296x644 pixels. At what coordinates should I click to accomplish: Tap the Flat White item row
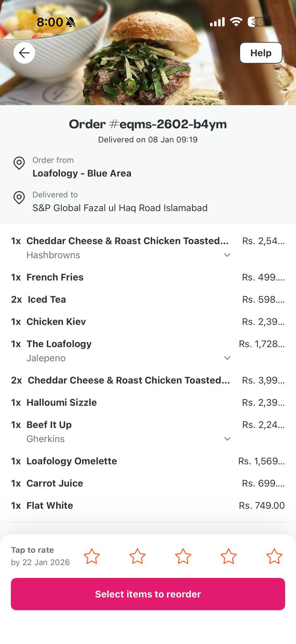click(50, 506)
